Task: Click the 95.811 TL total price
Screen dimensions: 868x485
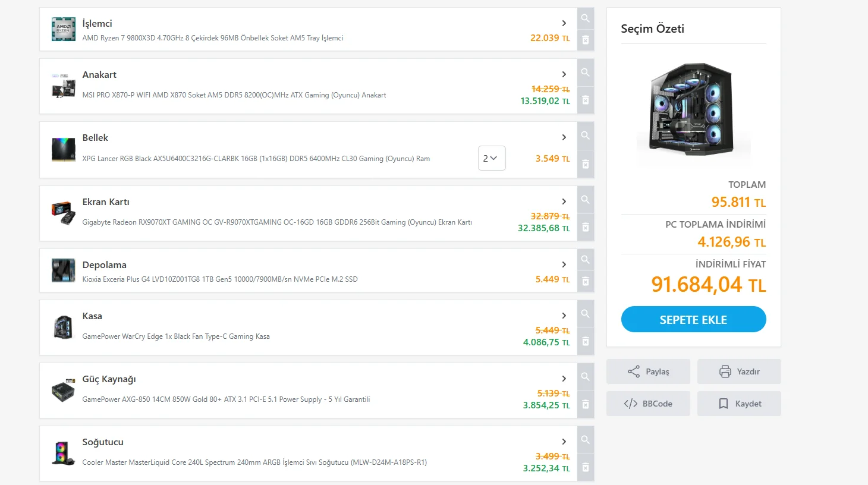Action: tap(738, 202)
